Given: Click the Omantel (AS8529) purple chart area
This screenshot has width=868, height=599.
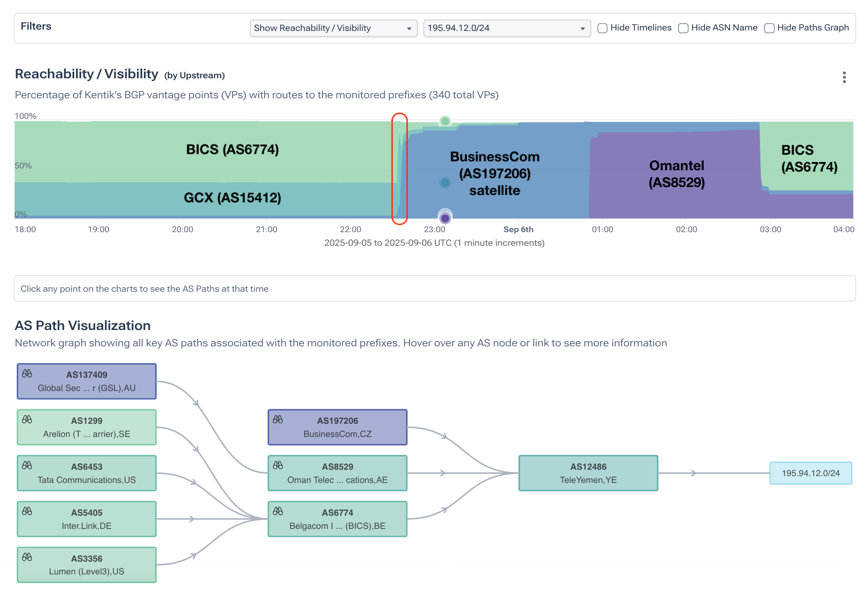Looking at the screenshot, I should (x=676, y=174).
